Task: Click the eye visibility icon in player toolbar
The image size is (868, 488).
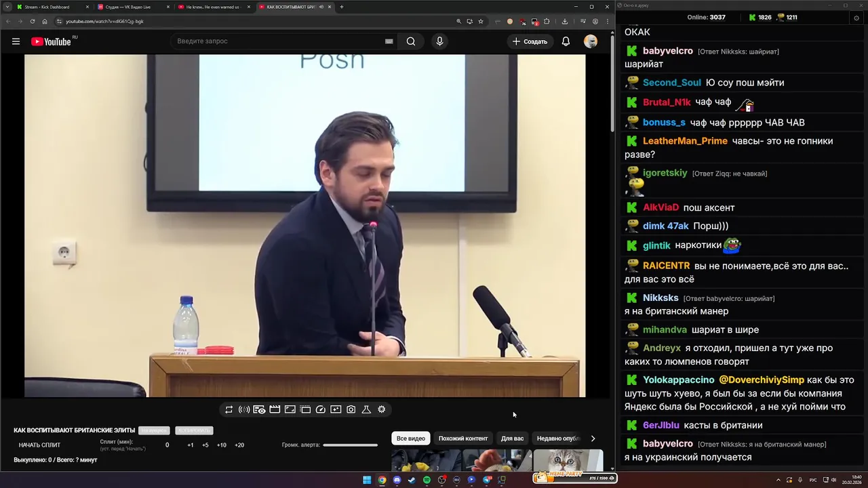Action: click(x=259, y=409)
